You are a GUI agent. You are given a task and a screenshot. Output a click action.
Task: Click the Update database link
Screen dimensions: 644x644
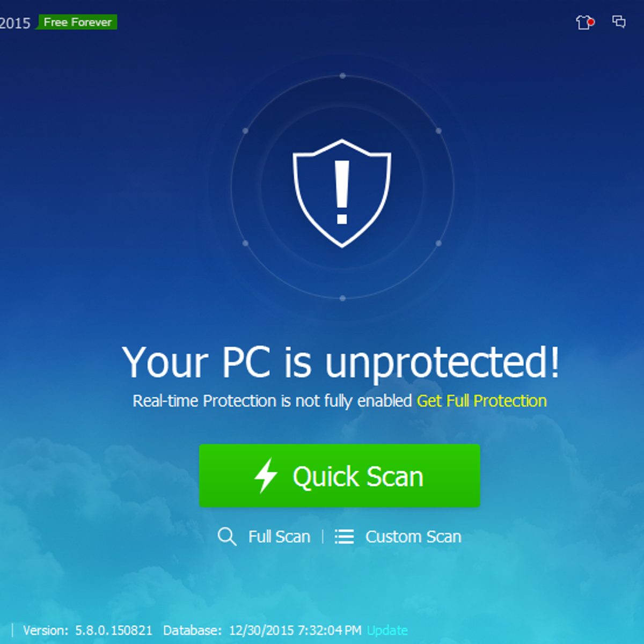coord(387,630)
